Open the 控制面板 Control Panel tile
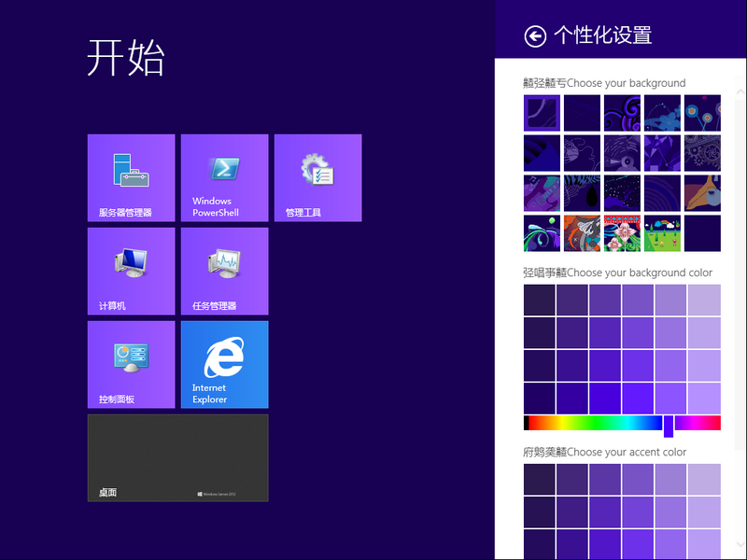Viewport: 747px width, 560px height. point(131,364)
